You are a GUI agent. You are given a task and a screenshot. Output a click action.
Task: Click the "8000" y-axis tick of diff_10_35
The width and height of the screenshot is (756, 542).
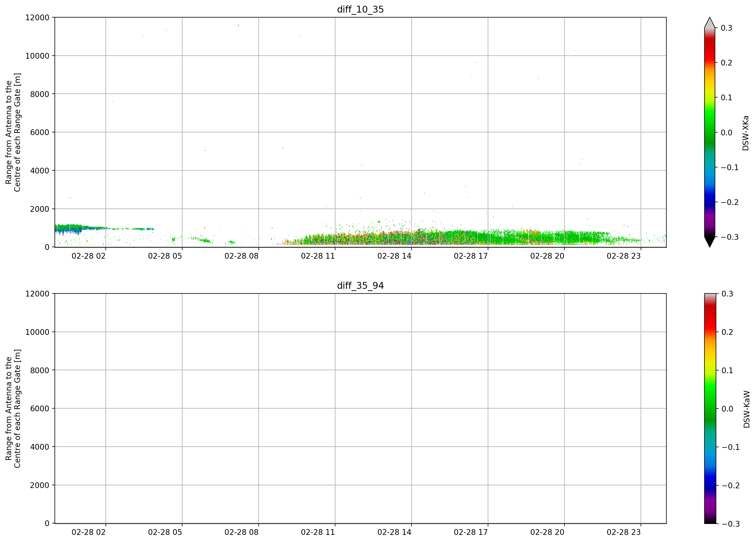click(40, 94)
